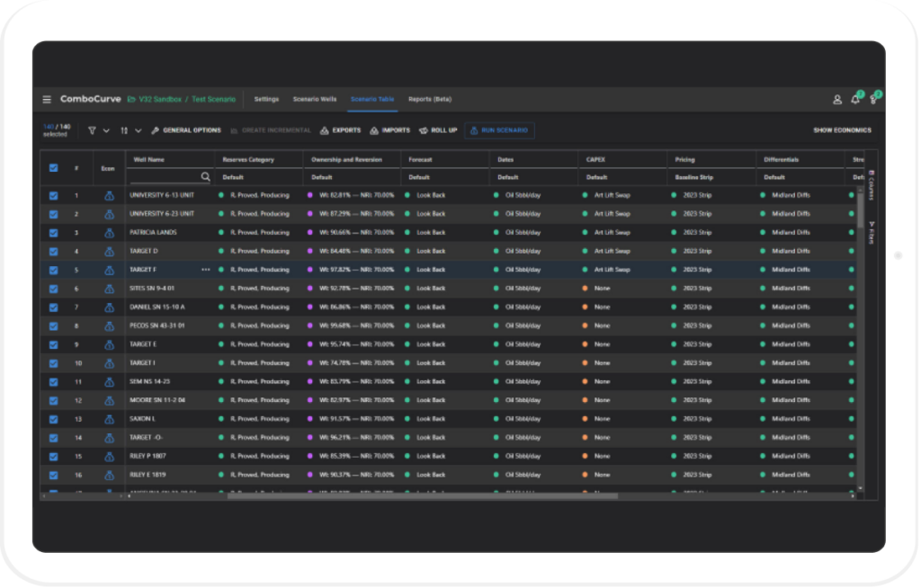Image resolution: width=921 pixels, height=588 pixels.
Task: Uncheck the UNIVERSITY 6-13 UNIT row checkbox
Action: 53,196
